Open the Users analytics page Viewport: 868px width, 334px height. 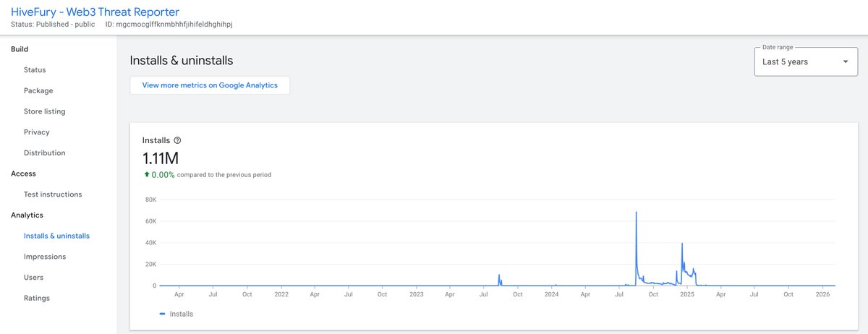pyautogui.click(x=33, y=278)
